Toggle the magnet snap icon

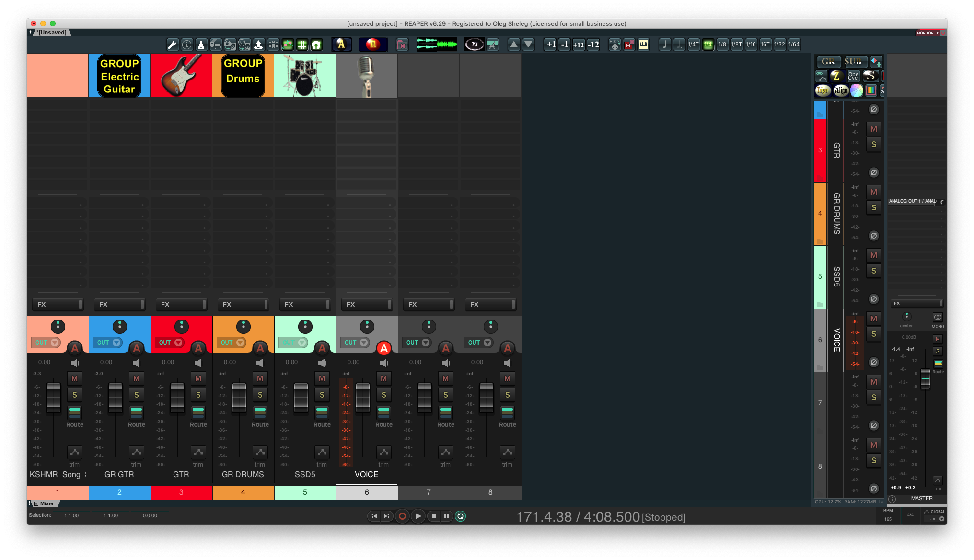click(316, 45)
